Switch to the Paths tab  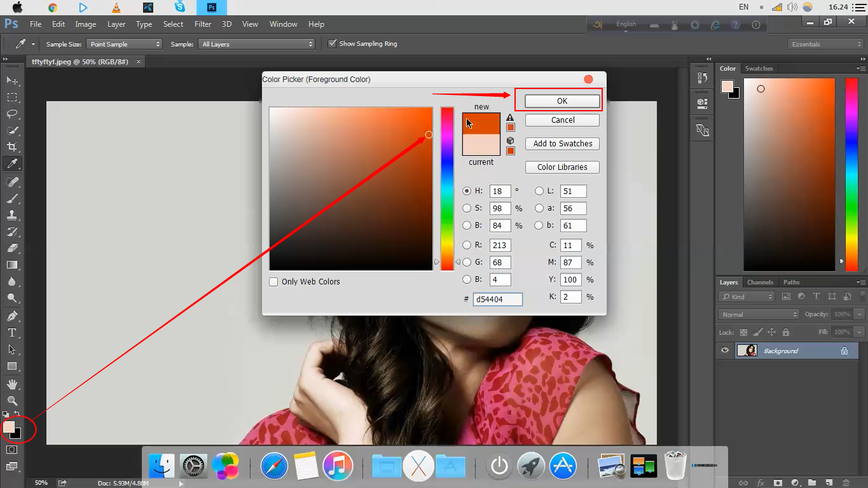coord(791,282)
